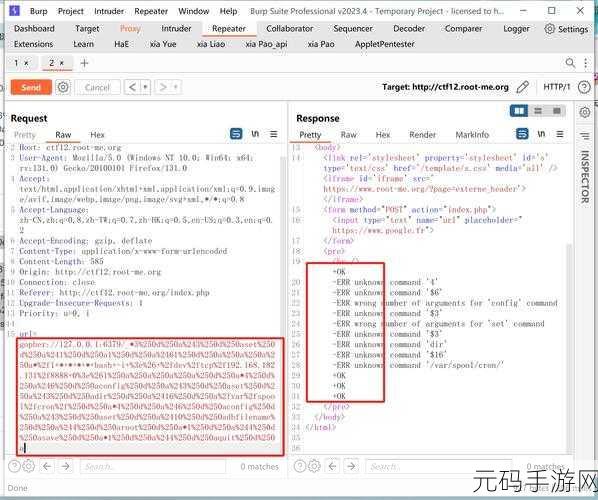The width and height of the screenshot is (598, 500).
Task: Open the Burp menu
Action: click(x=39, y=11)
